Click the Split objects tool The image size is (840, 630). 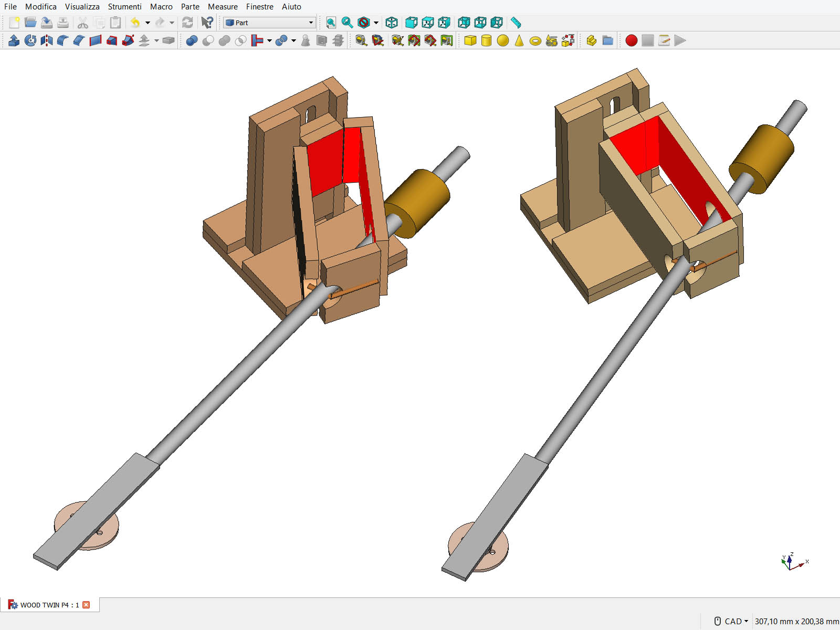(x=281, y=40)
